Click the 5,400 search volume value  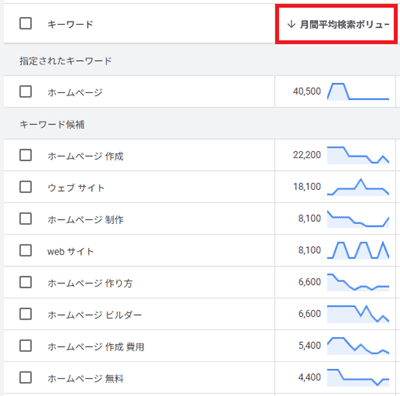[310, 345]
